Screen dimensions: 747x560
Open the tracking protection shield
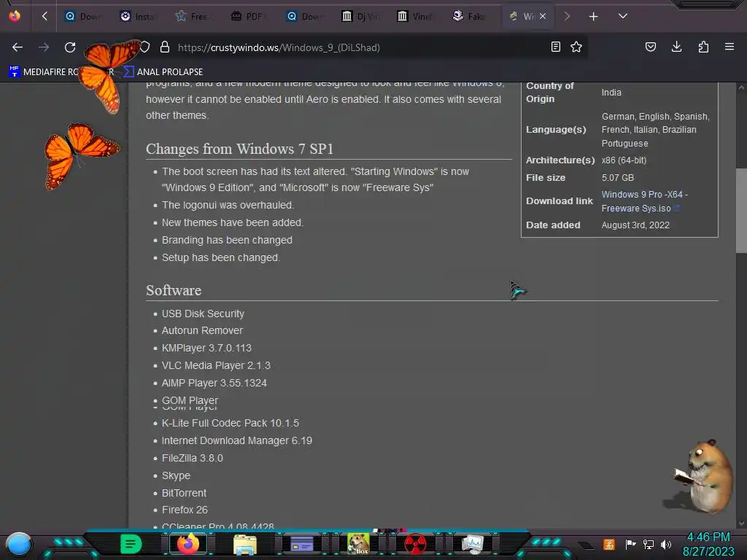[x=145, y=47]
